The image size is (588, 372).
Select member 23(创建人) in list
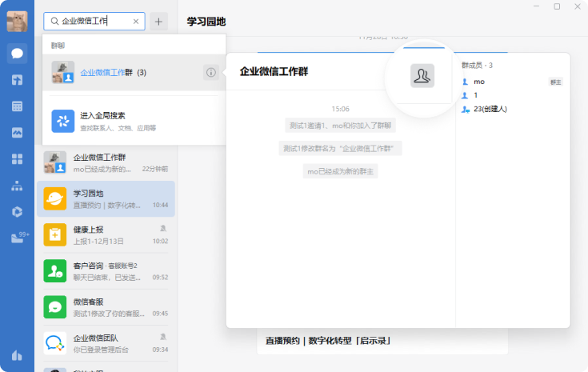coord(512,109)
